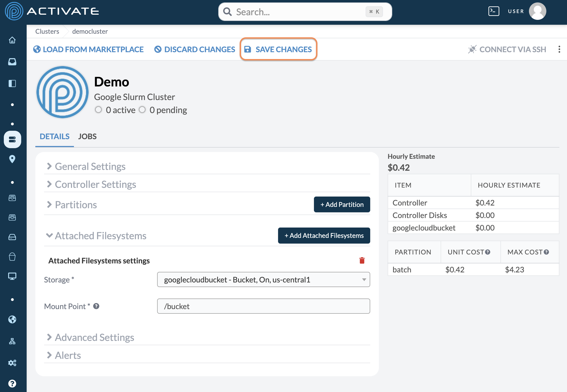This screenshot has width=567, height=392.
Task: Open the terminal icon in header
Action: (494, 11)
